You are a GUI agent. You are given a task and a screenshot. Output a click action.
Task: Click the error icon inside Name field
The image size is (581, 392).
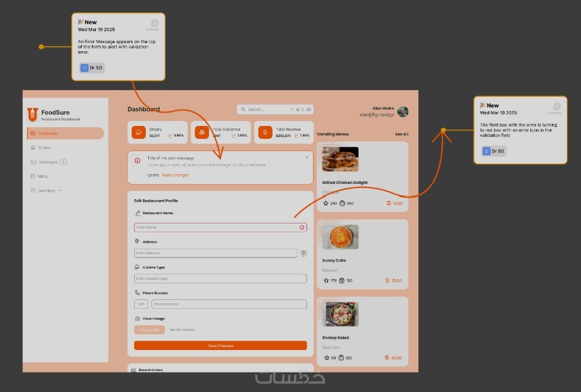click(x=302, y=227)
